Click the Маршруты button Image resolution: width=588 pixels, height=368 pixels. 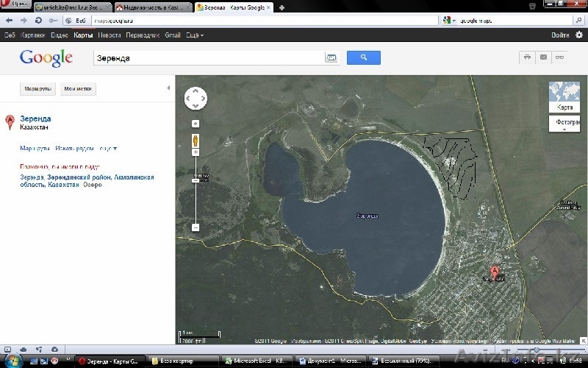(x=37, y=89)
